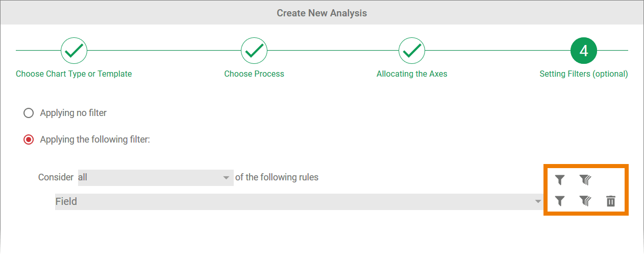The image size is (644, 256).
Task: Delete the Field rule with the trash icon
Action: (611, 201)
